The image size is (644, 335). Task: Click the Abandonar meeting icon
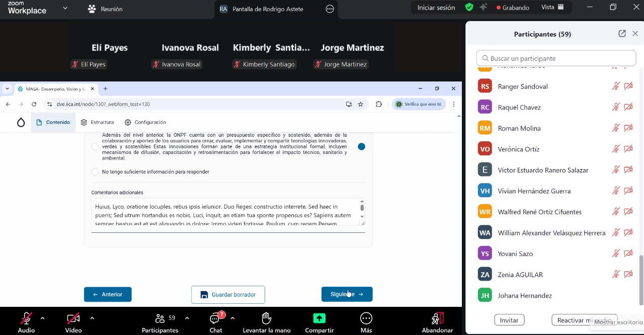tap(437, 318)
